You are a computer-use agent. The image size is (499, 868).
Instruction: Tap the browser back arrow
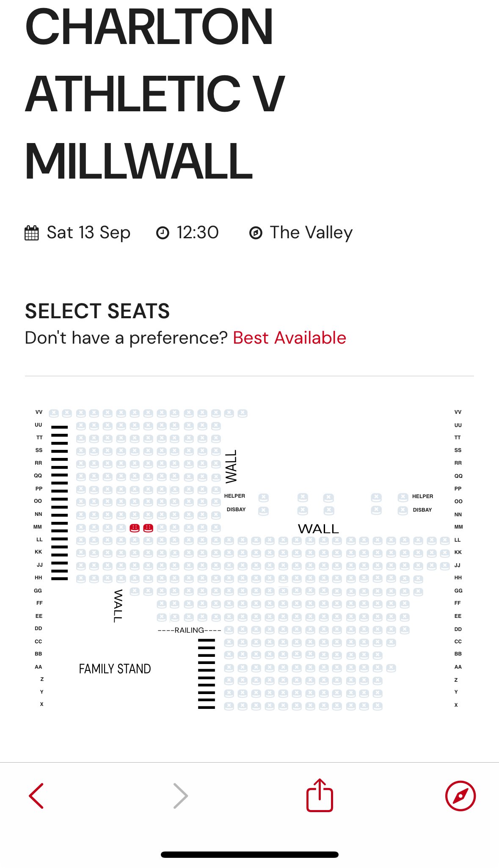(x=36, y=796)
